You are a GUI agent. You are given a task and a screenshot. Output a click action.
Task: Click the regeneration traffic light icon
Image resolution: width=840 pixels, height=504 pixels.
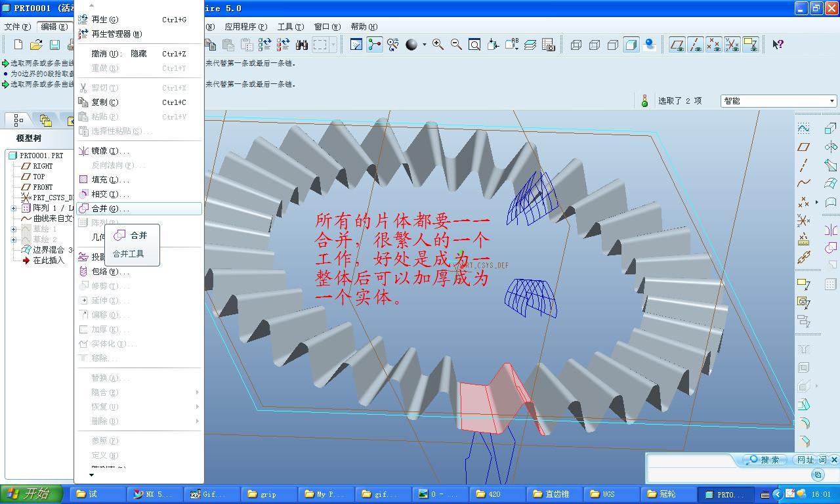(x=644, y=100)
